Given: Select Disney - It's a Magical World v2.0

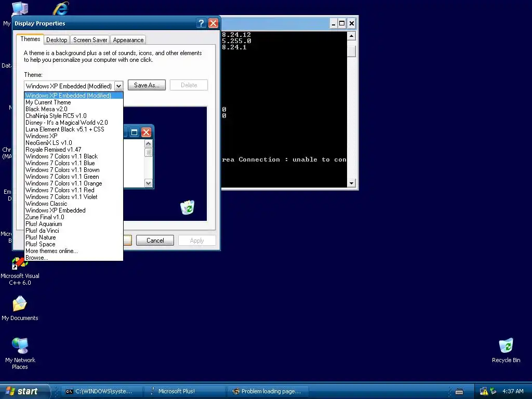Looking at the screenshot, I should click(74, 123).
